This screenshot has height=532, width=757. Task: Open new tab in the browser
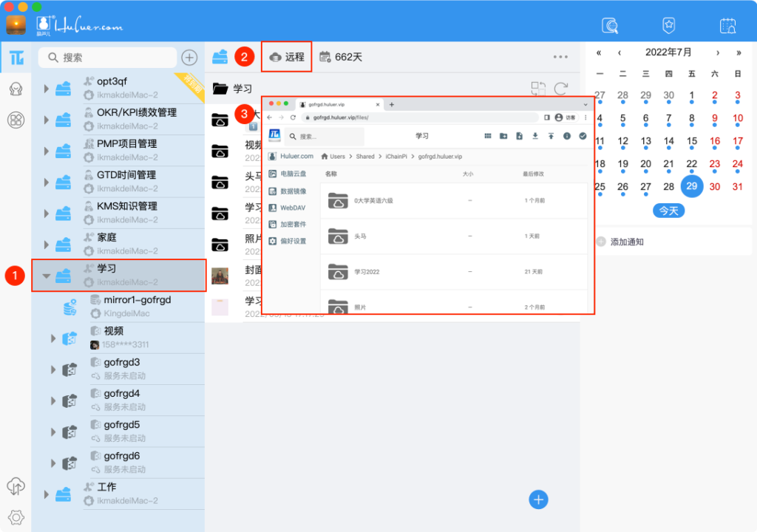tap(392, 104)
